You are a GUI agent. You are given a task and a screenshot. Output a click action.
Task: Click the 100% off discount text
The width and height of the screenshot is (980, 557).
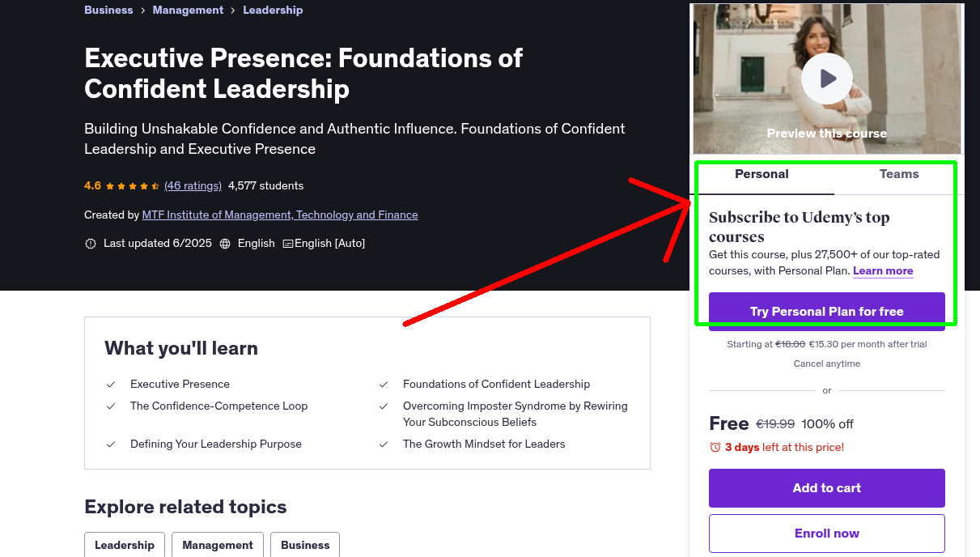tap(828, 424)
